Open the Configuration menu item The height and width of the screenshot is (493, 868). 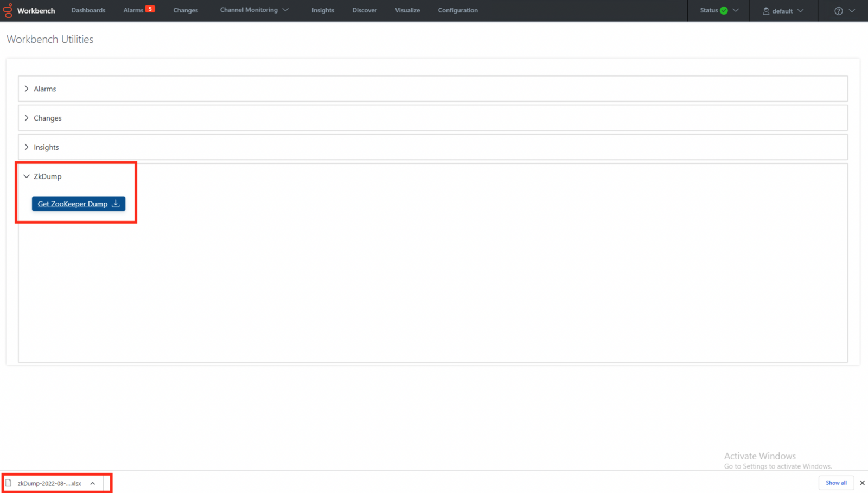click(x=458, y=10)
